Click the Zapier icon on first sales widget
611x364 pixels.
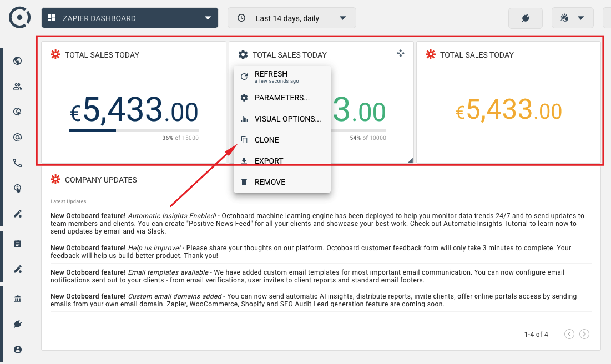(x=55, y=54)
